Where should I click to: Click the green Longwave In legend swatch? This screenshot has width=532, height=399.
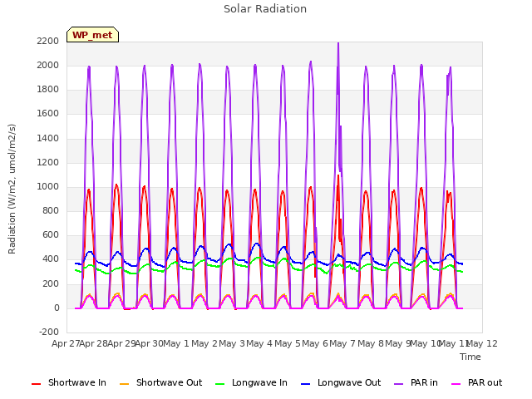[x=219, y=384]
